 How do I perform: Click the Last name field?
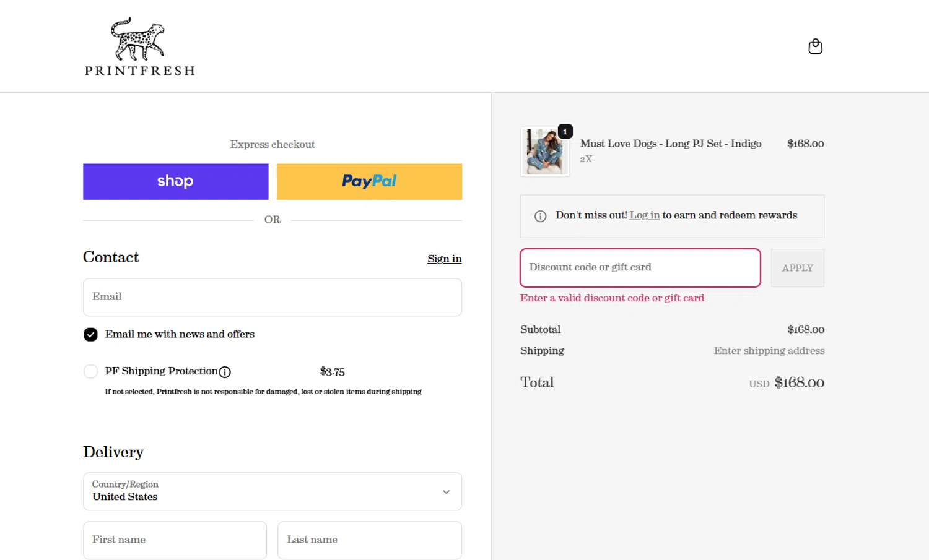[x=370, y=540]
